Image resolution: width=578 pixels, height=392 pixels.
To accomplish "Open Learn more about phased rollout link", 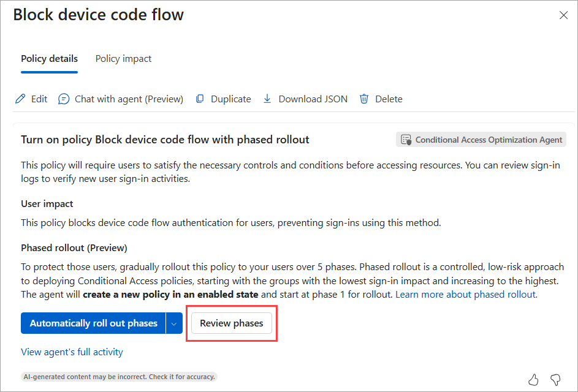I will [x=466, y=295].
